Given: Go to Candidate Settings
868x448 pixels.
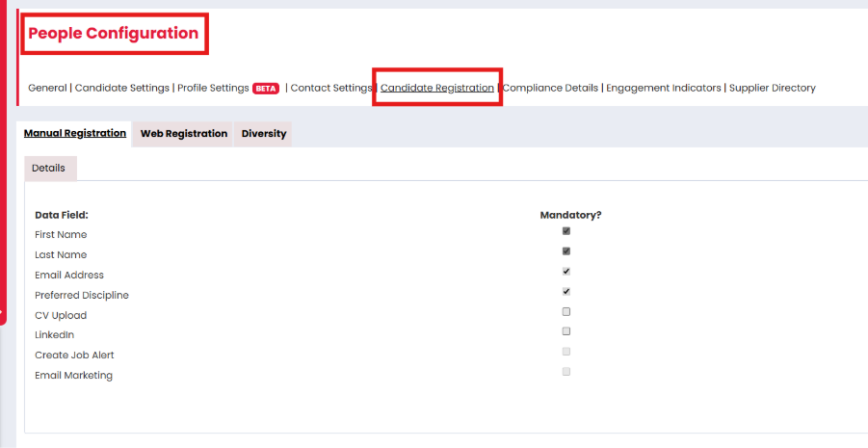Looking at the screenshot, I should coord(122,88).
